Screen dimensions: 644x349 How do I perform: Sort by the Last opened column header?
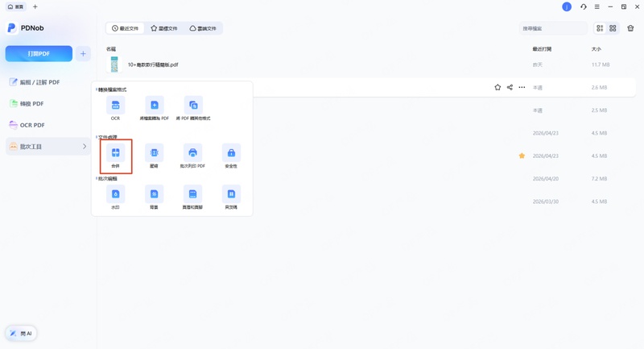tap(542, 49)
